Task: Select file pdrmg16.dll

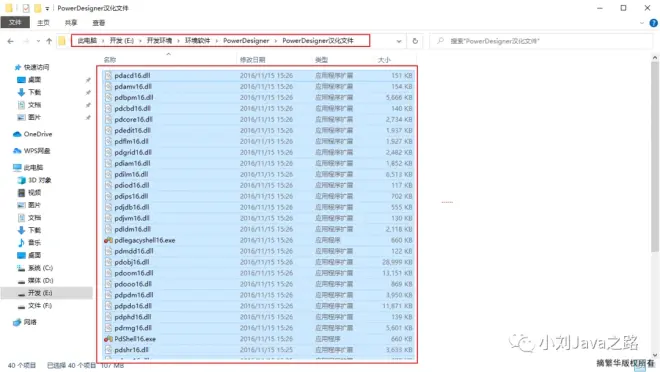Action: point(133,328)
